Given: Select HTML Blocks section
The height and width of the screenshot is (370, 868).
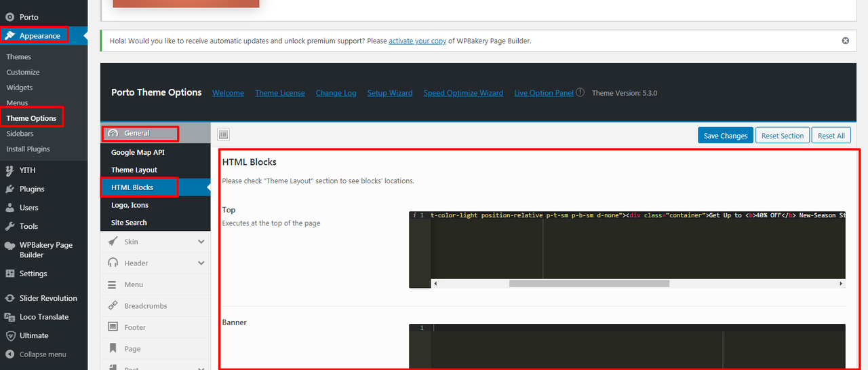Looking at the screenshot, I should (132, 187).
